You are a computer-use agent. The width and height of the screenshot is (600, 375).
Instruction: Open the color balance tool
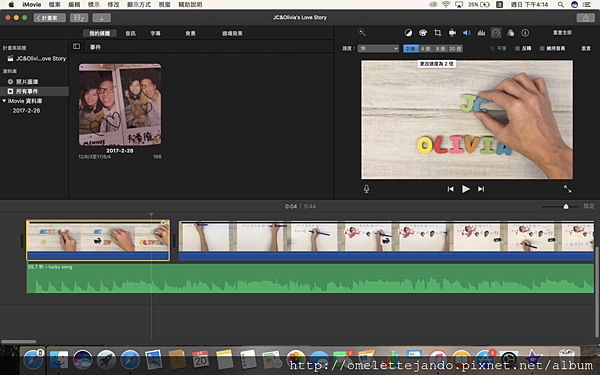point(408,33)
